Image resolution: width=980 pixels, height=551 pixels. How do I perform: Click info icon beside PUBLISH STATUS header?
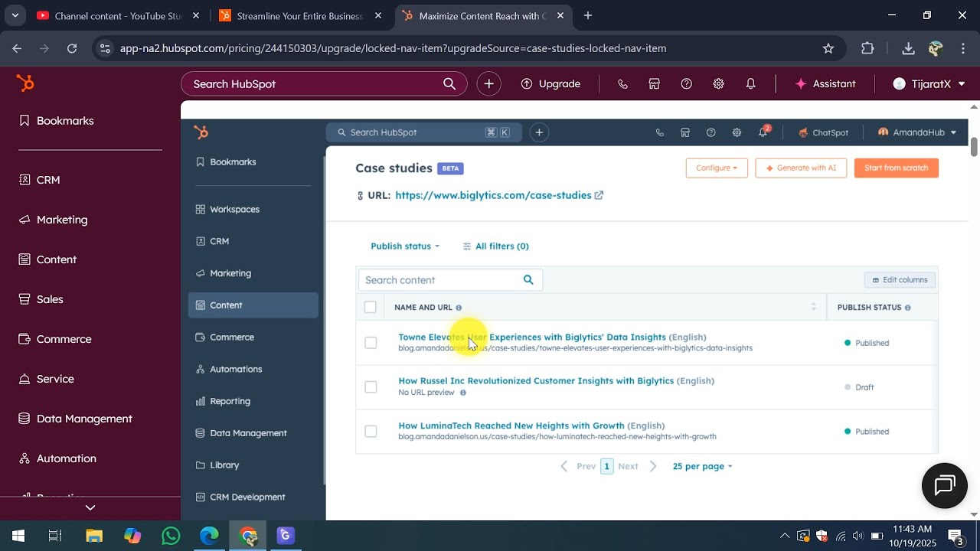[x=907, y=308]
